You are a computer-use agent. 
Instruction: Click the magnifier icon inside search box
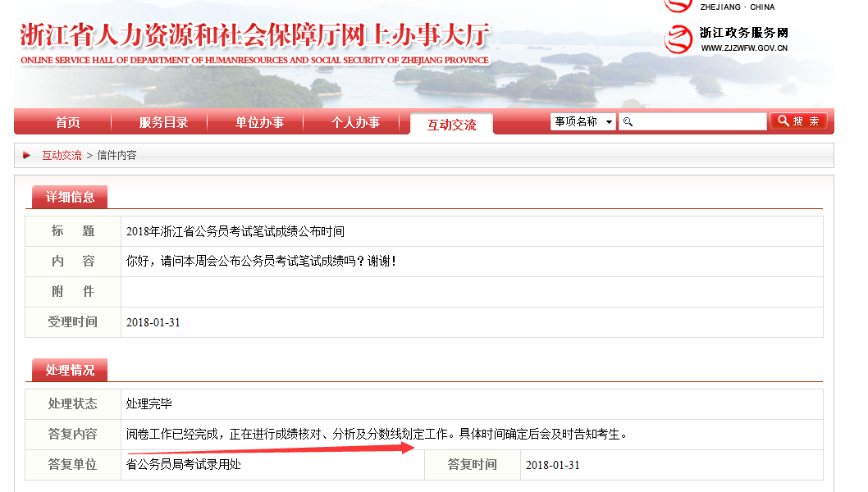point(628,122)
